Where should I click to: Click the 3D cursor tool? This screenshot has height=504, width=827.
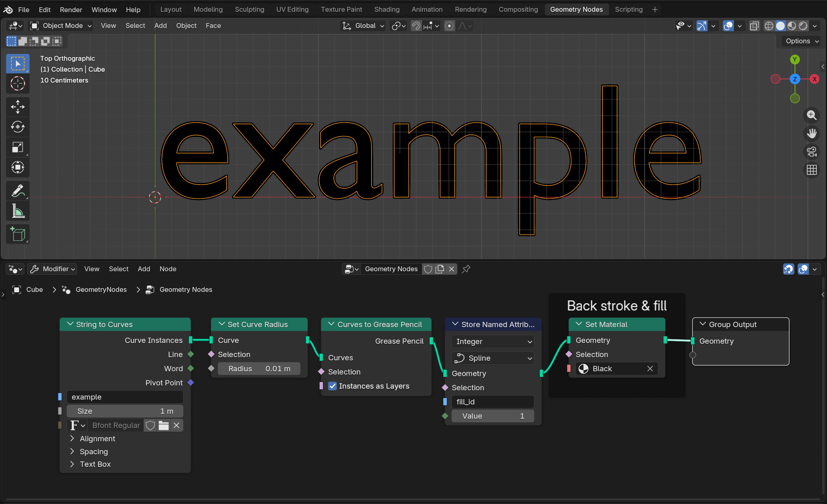point(17,84)
